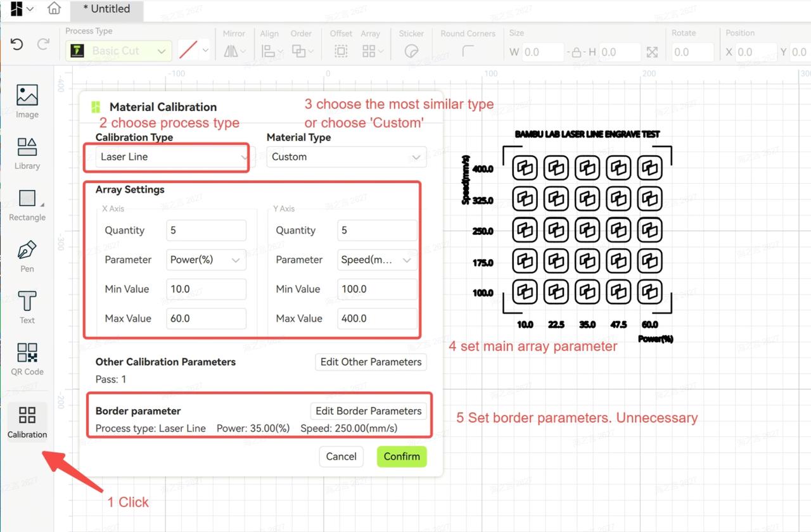The image size is (811, 532).
Task: Select the Rectangle shape tool
Action: pyautogui.click(x=27, y=204)
